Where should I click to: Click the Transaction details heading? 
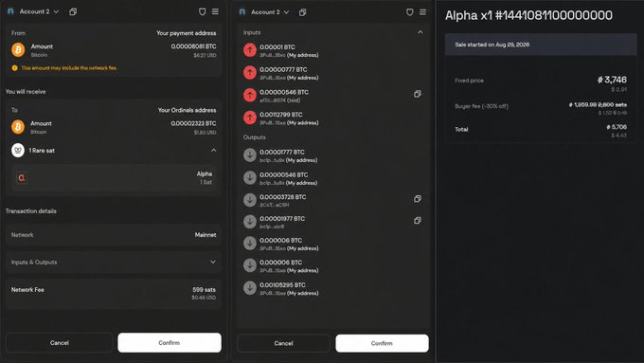(x=31, y=211)
